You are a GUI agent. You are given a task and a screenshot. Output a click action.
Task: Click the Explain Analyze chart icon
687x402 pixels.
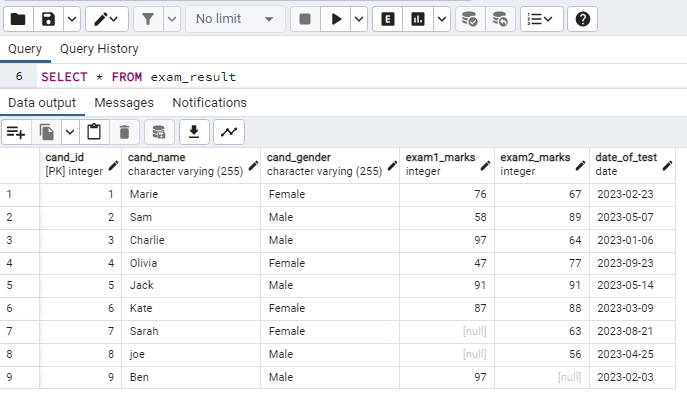click(x=418, y=19)
